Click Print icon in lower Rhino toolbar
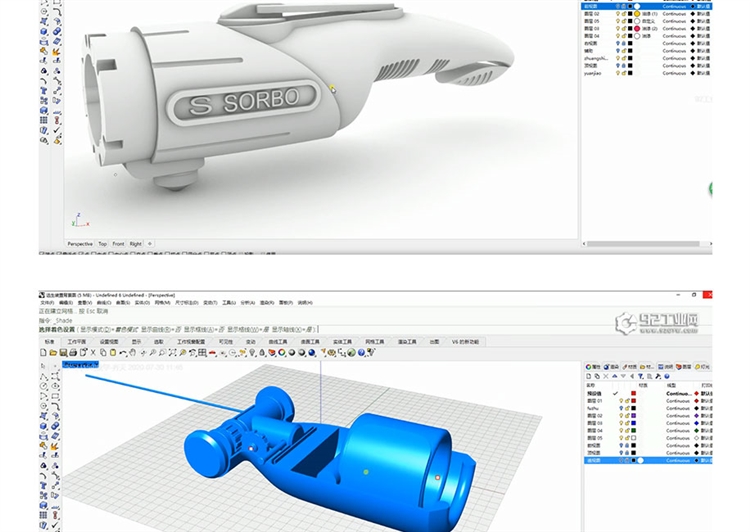750x532 pixels. pos(73,353)
